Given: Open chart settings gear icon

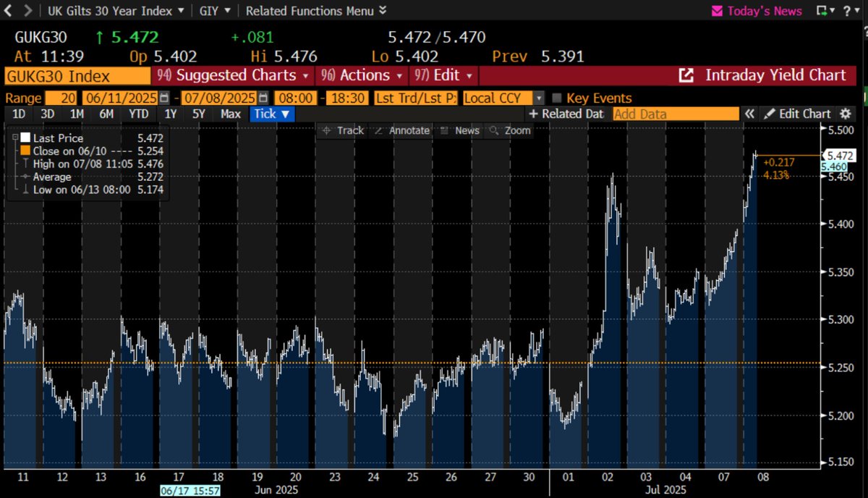Looking at the screenshot, I should click(845, 114).
